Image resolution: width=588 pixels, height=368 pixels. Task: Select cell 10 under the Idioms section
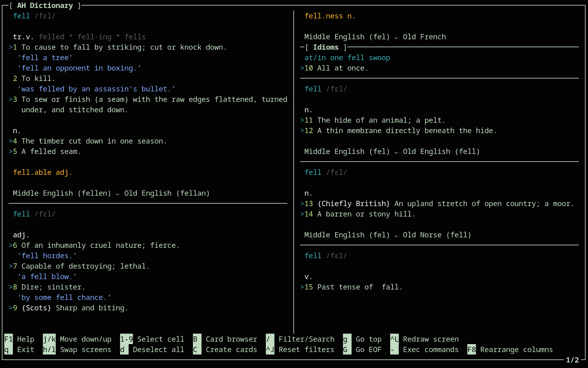coord(306,68)
